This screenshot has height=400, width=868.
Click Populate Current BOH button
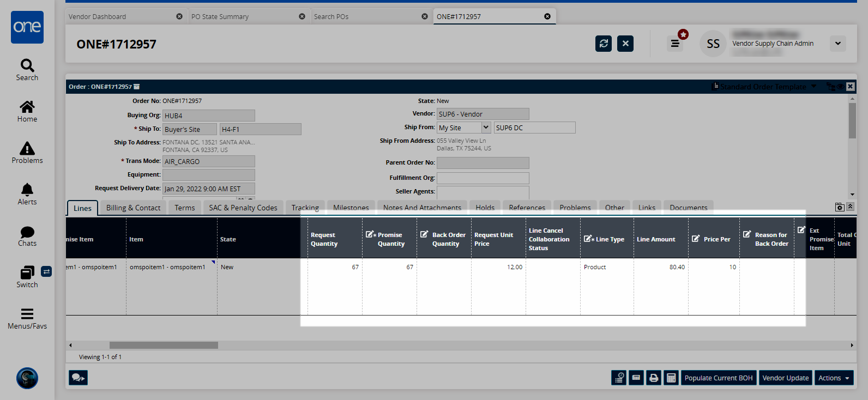point(718,378)
